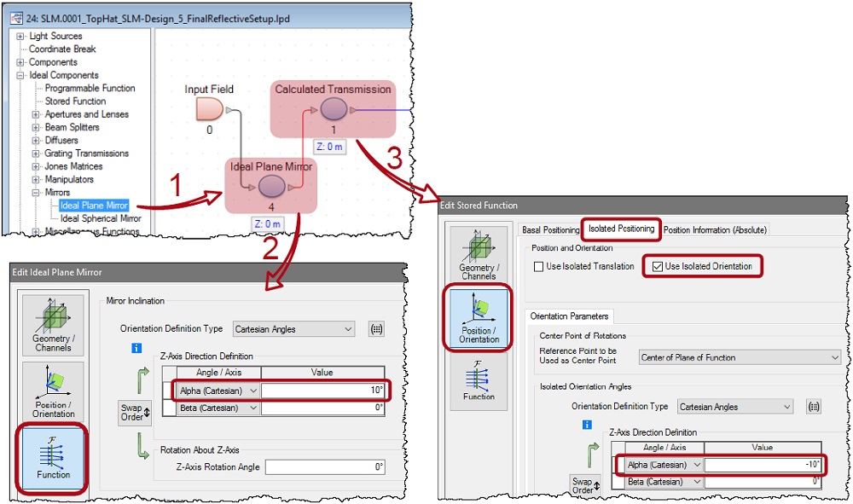The width and height of the screenshot is (853, 504).
Task: Open Function page in Edit Stored Function
Action: coord(479,382)
